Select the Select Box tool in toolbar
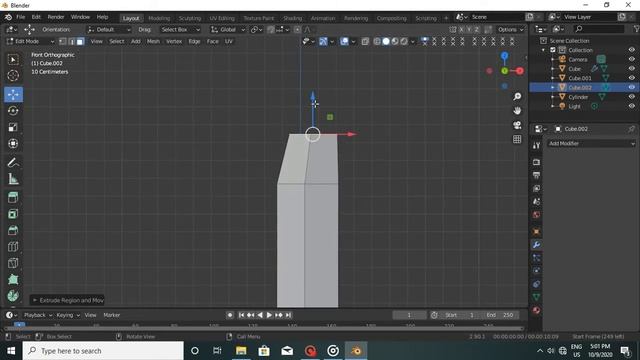640x360 pixels. [13, 60]
